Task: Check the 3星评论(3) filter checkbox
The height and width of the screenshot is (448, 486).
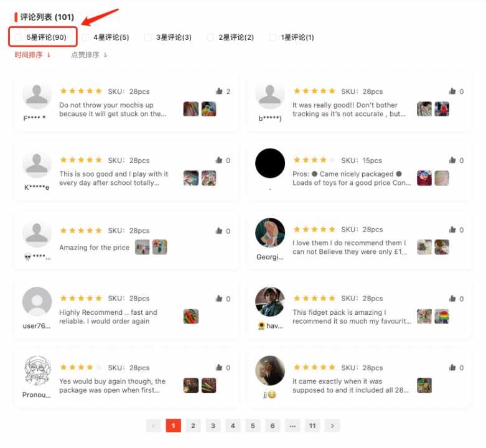Action: click(x=148, y=37)
